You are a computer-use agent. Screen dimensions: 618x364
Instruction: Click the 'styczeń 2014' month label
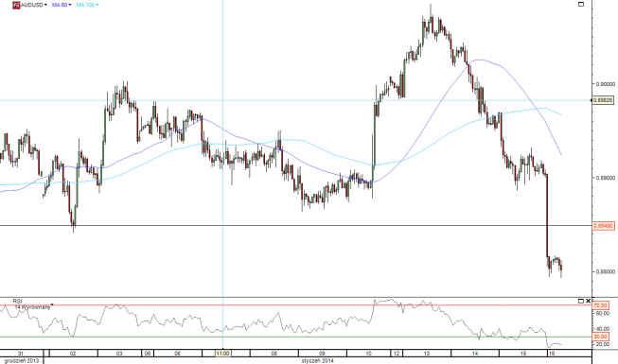click(x=318, y=360)
